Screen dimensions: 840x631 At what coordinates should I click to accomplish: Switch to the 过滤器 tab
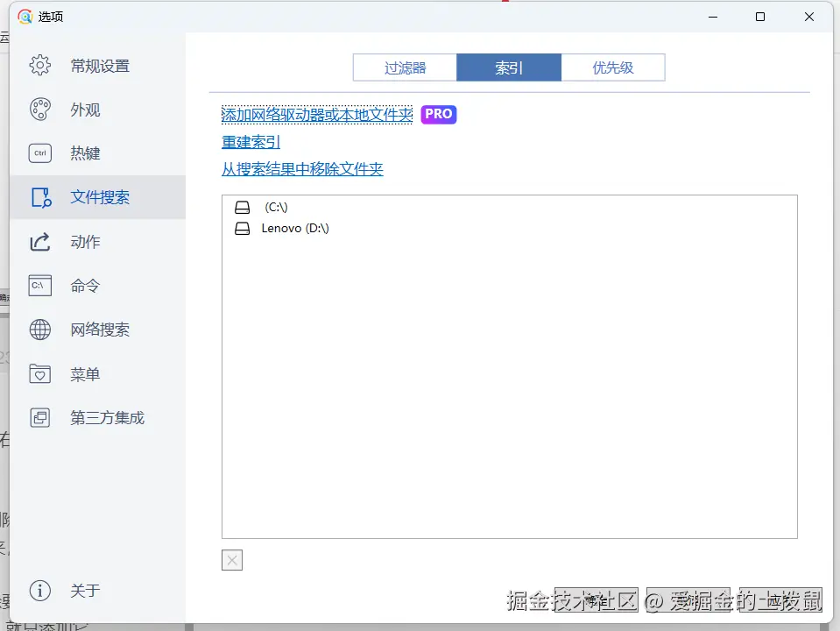pyautogui.click(x=405, y=67)
